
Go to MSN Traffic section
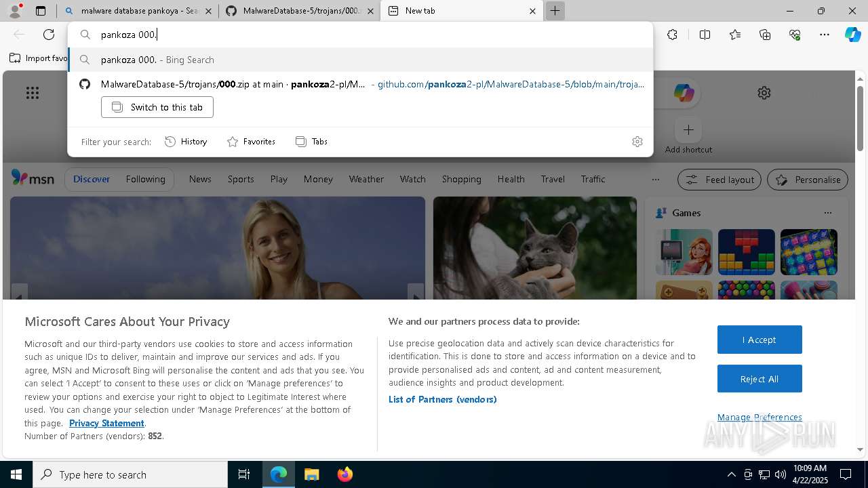[x=593, y=179]
